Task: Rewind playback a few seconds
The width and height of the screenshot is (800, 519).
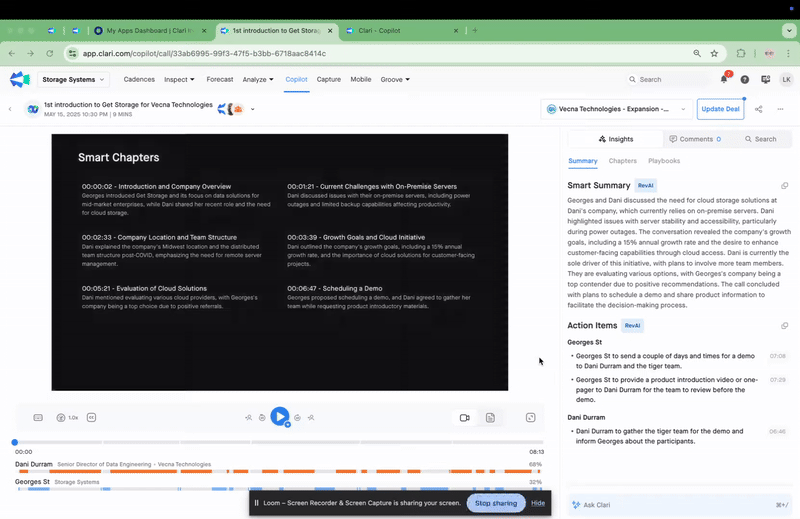Action: tap(262, 417)
